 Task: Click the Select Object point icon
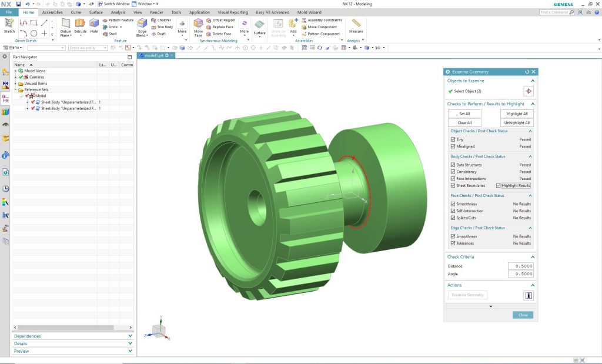[529, 91]
